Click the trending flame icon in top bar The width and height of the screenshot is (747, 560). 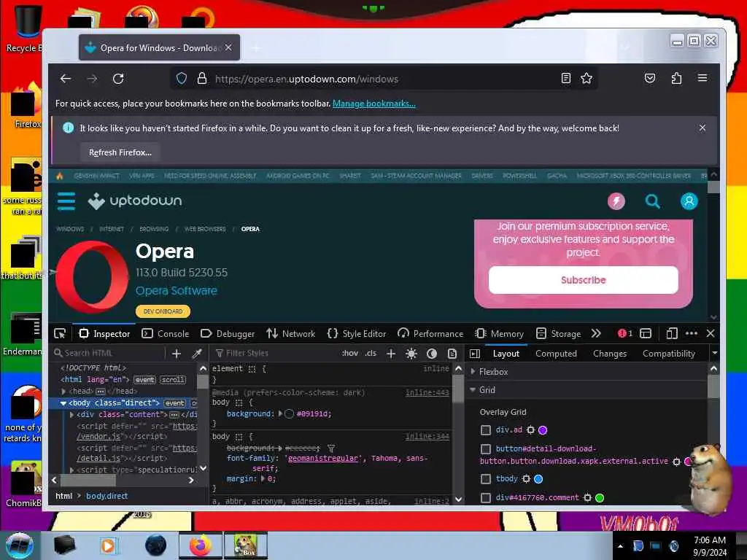[x=60, y=176]
